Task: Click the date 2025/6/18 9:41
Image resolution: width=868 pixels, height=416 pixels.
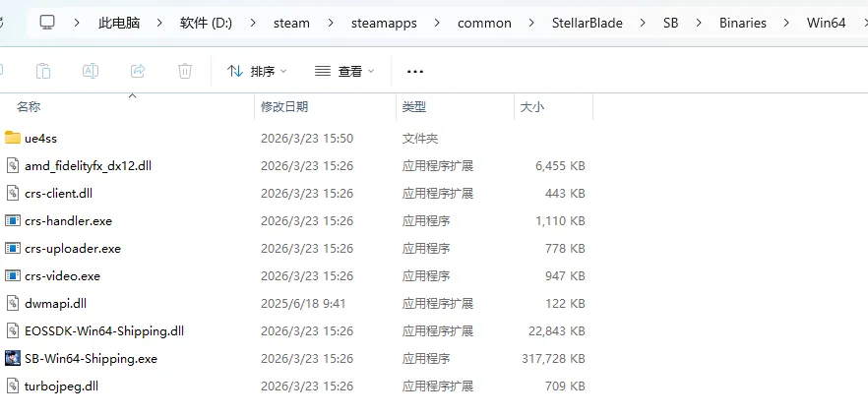Action: click(303, 304)
